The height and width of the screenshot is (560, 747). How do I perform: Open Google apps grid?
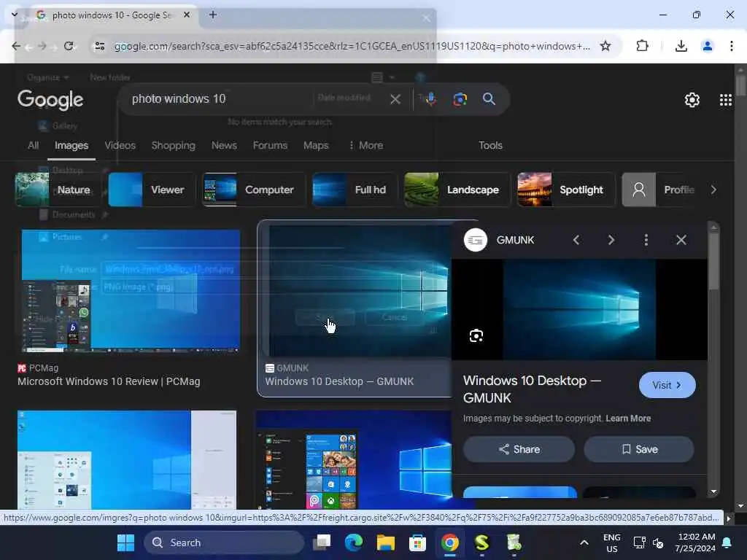coord(726,99)
